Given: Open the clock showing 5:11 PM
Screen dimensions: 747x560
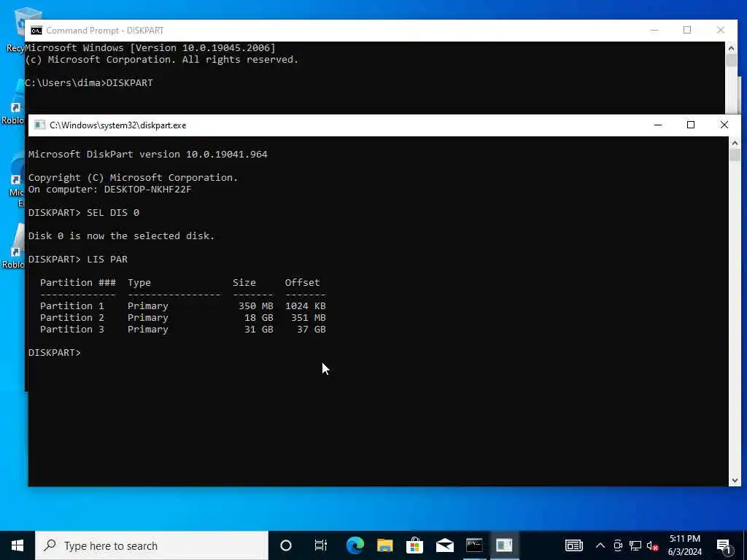Looking at the screenshot, I should click(x=684, y=545).
